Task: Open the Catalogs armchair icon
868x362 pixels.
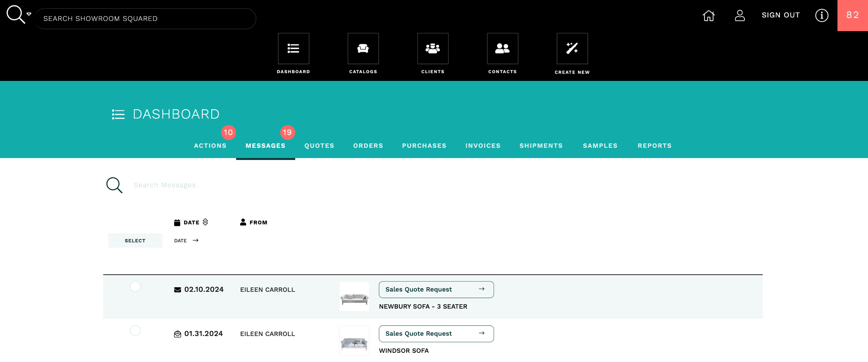Action: tap(363, 49)
